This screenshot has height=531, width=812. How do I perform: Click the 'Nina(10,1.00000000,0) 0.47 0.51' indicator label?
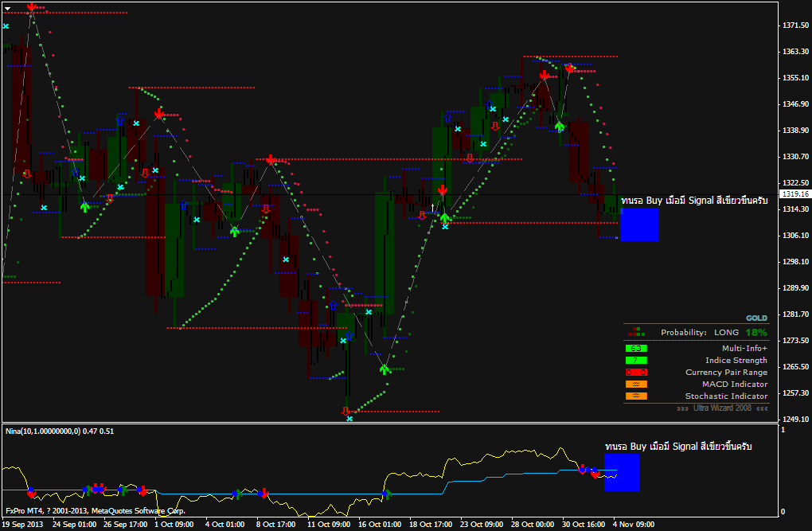pyautogui.click(x=60, y=431)
